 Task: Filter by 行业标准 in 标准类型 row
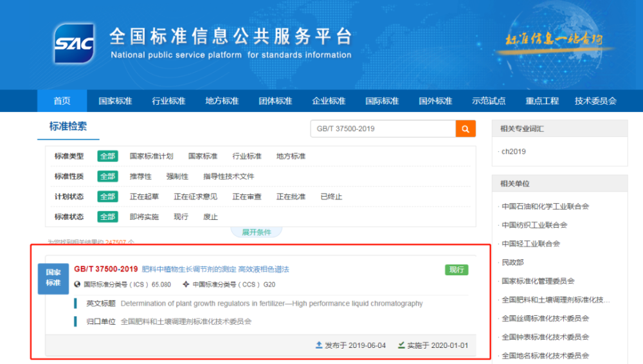click(x=247, y=156)
